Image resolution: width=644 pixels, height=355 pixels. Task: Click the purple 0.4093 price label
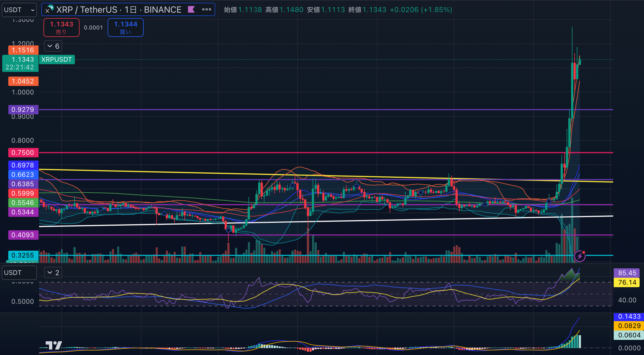(x=23, y=235)
